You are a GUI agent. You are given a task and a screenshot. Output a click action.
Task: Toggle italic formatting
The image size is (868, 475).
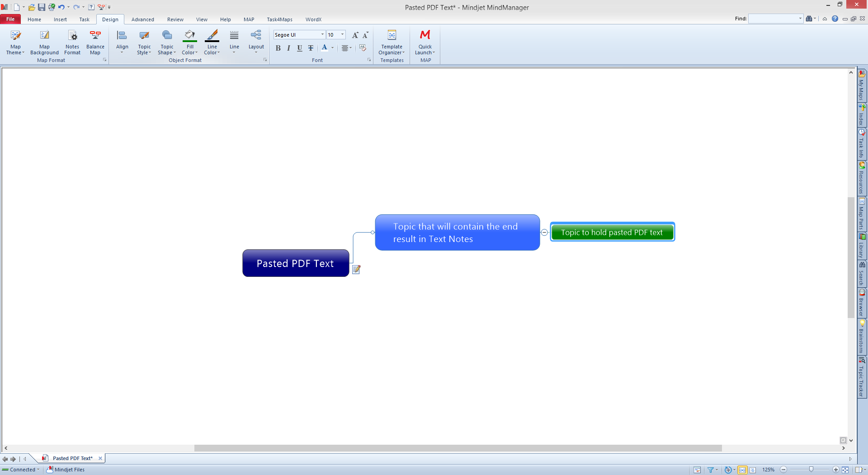pos(288,48)
